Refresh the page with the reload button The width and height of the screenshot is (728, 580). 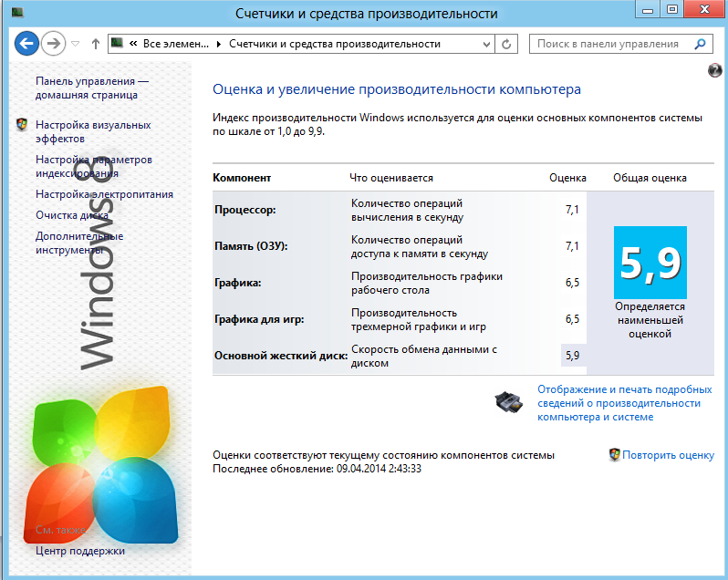pos(506,44)
